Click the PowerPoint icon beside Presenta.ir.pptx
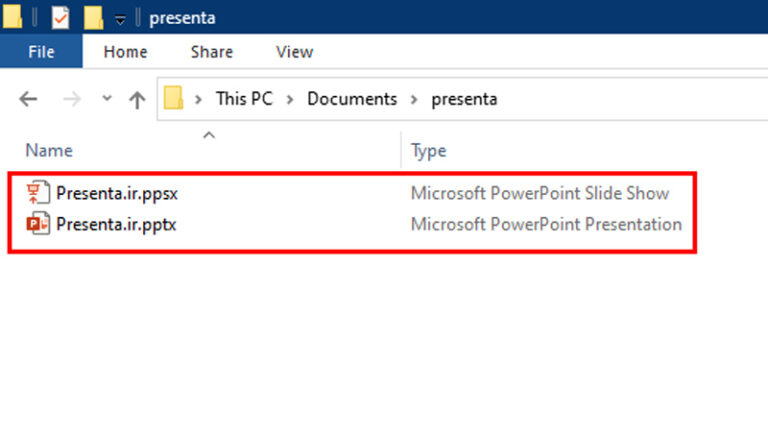768x437 pixels. 38,224
